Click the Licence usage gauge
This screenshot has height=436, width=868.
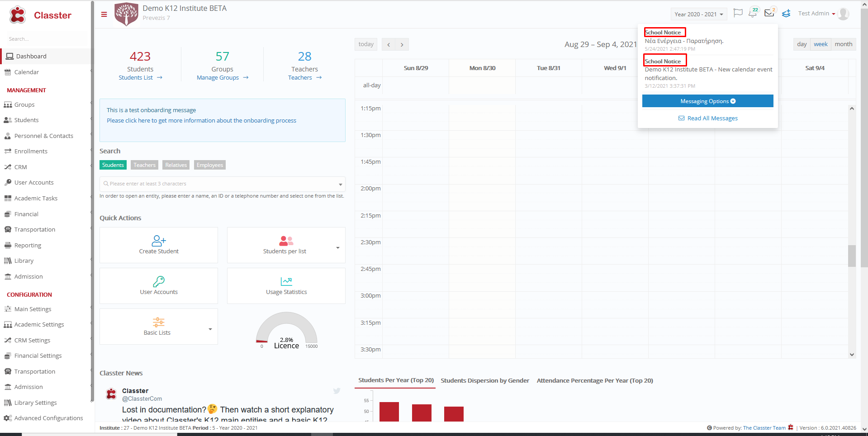(287, 330)
